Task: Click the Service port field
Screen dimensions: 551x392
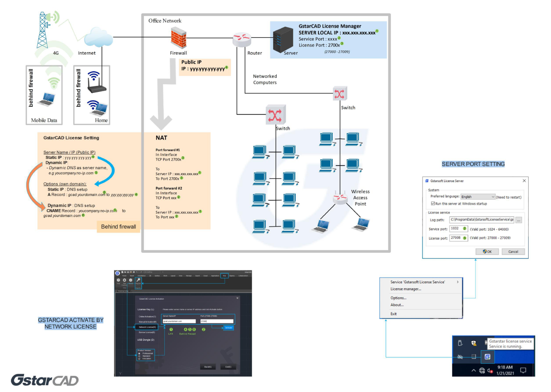Action: point(458,229)
